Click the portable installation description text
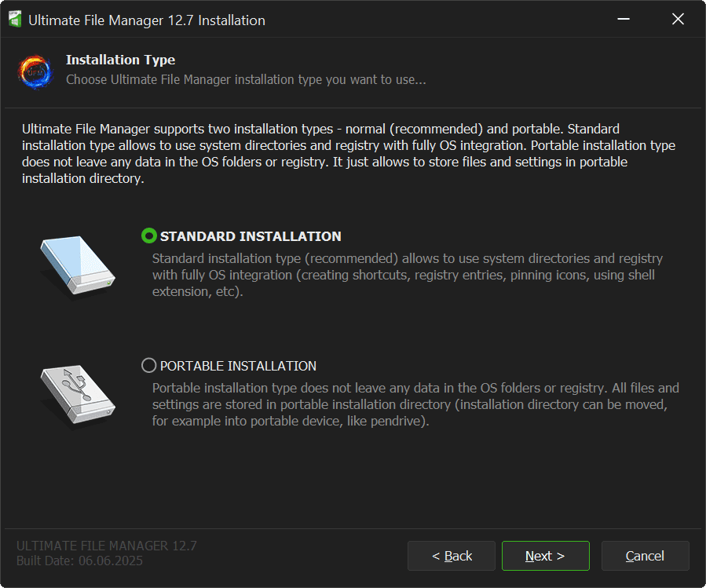 tap(415, 404)
